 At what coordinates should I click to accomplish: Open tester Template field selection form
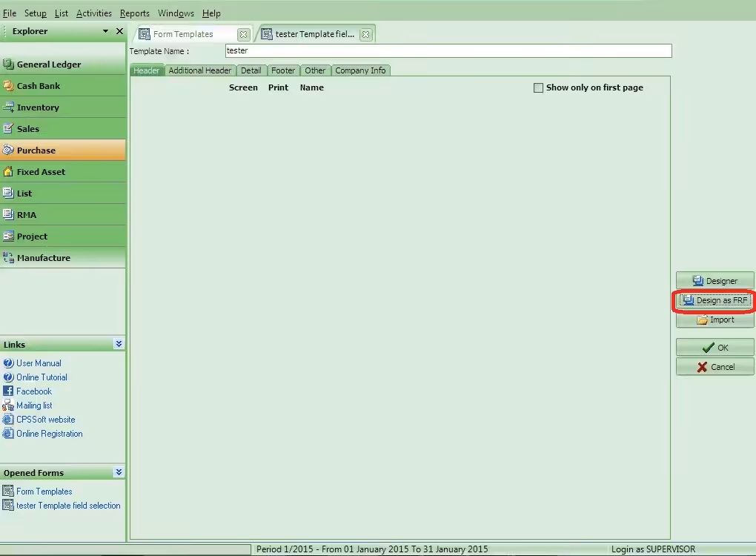(68, 506)
